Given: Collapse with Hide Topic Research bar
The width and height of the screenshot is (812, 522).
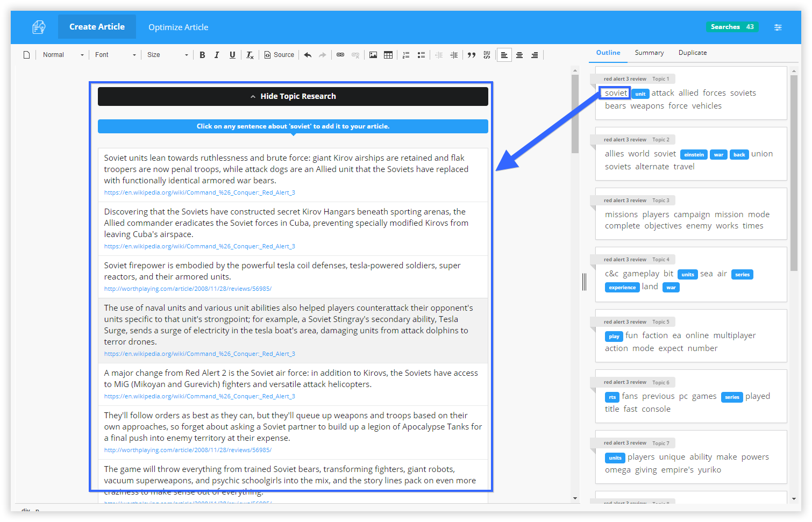Looking at the screenshot, I should coord(293,96).
